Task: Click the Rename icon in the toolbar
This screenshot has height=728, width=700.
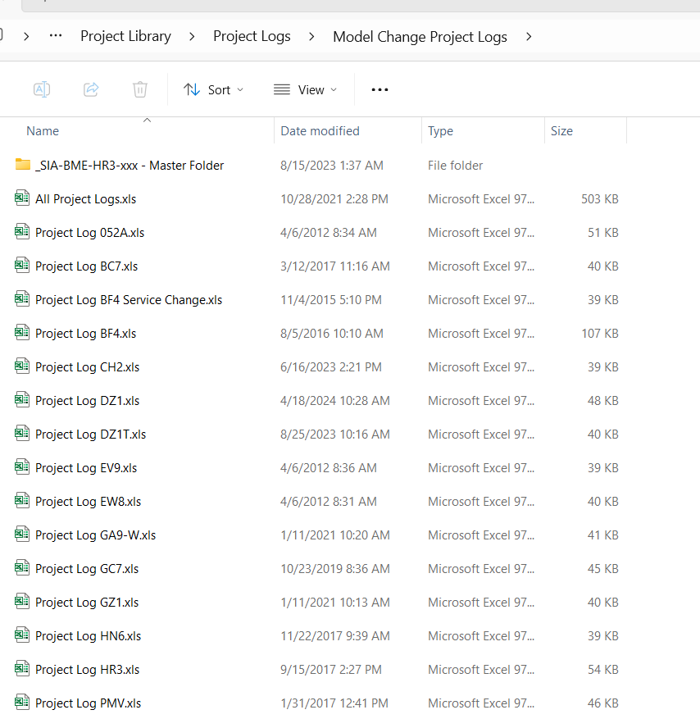Action: click(x=42, y=89)
